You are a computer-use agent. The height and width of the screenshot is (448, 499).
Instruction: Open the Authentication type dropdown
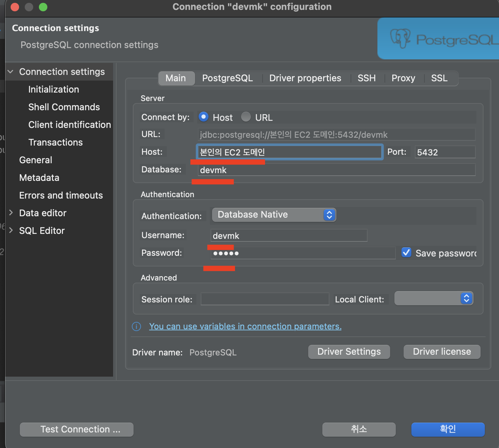click(274, 215)
